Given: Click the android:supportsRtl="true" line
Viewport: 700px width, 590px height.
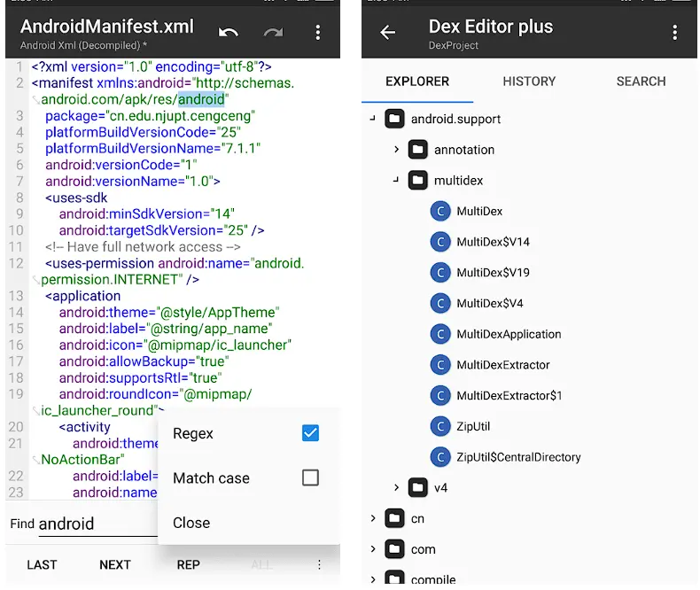Looking at the screenshot, I should pyautogui.click(x=140, y=378).
